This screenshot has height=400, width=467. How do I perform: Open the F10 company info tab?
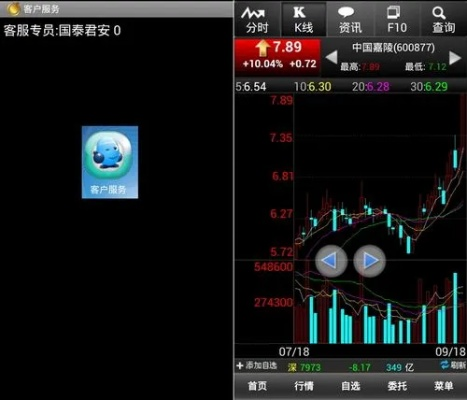(397, 20)
